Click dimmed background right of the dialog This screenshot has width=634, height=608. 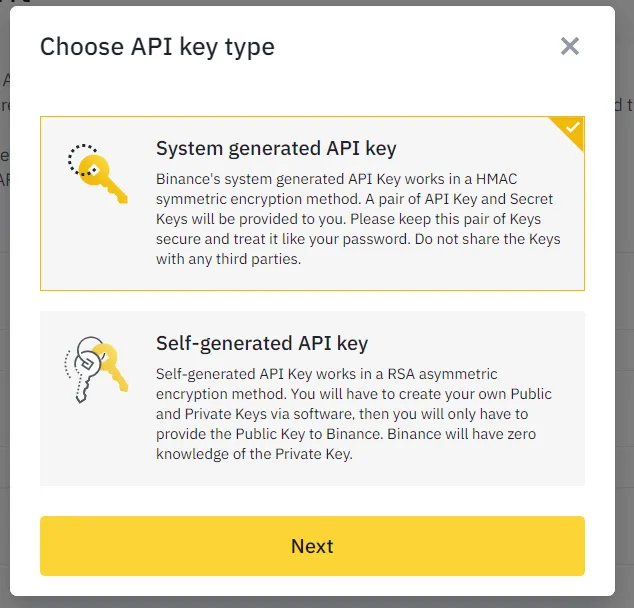point(628,300)
